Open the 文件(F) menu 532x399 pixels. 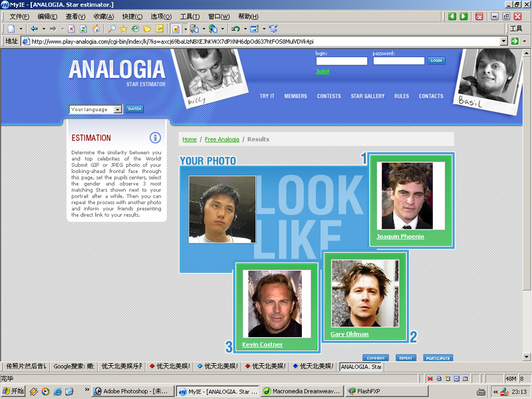(19, 16)
